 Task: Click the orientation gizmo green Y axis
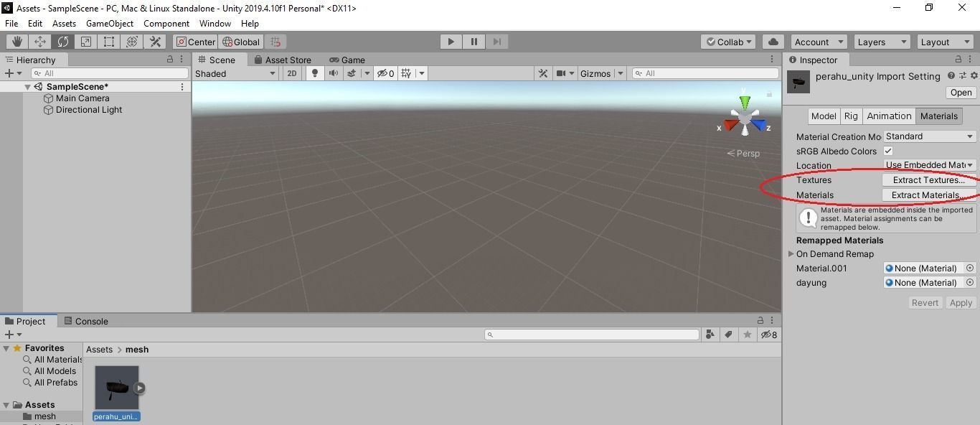(x=745, y=102)
